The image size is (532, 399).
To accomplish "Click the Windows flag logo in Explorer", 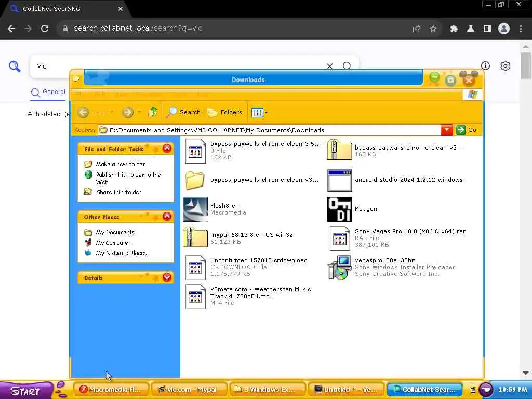I will (472, 95).
